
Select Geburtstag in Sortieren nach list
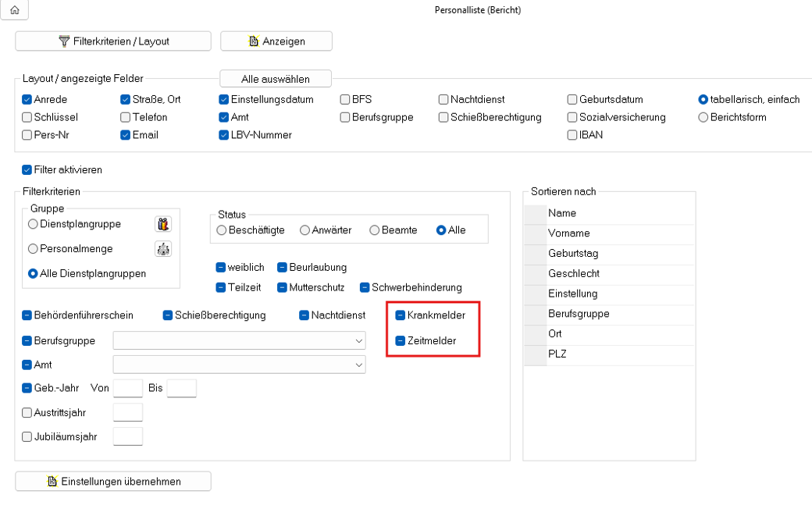[609, 254]
